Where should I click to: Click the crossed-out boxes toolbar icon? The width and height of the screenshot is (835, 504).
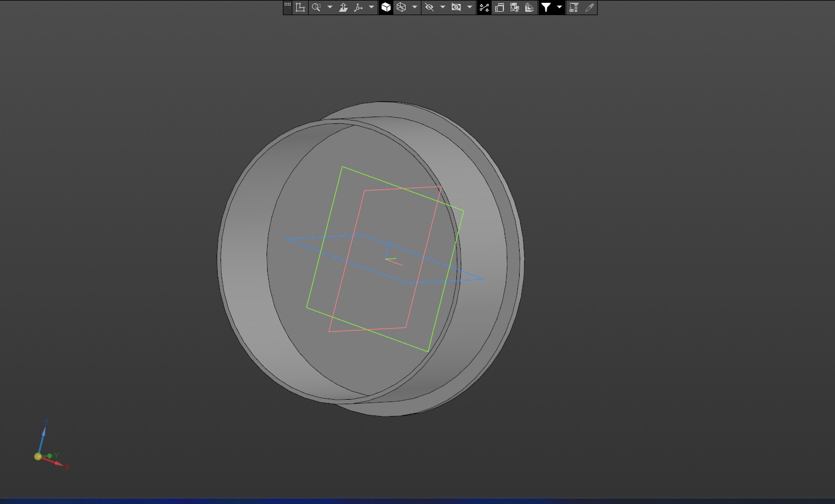click(x=515, y=7)
